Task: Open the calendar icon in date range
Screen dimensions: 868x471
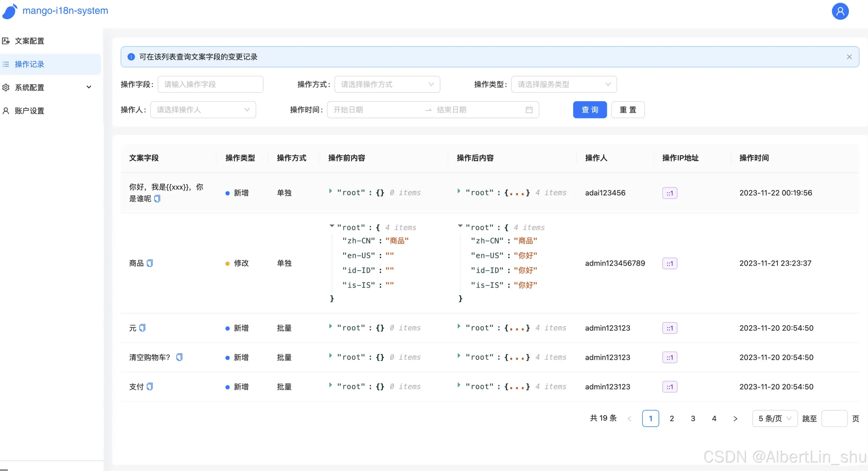Action: point(529,110)
